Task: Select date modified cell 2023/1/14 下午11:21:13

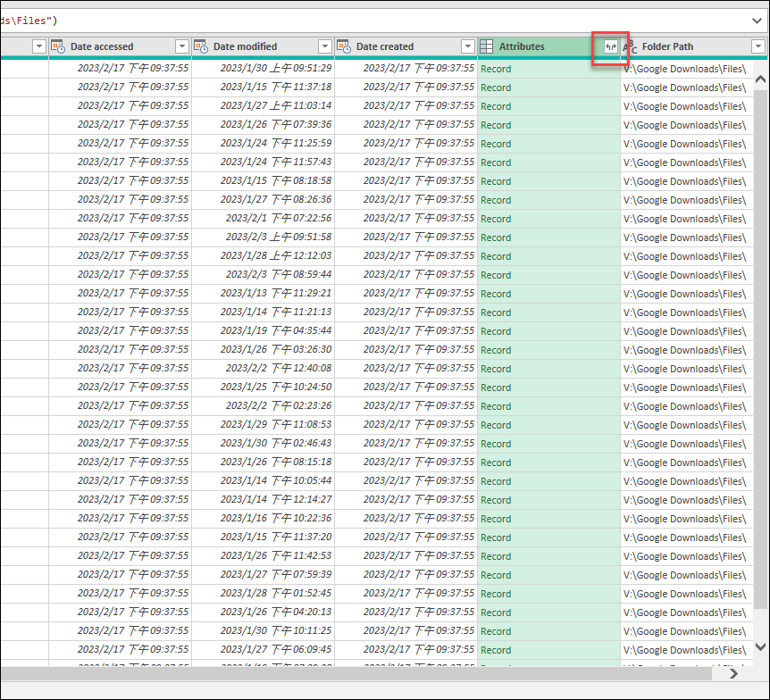Action: [x=264, y=312]
